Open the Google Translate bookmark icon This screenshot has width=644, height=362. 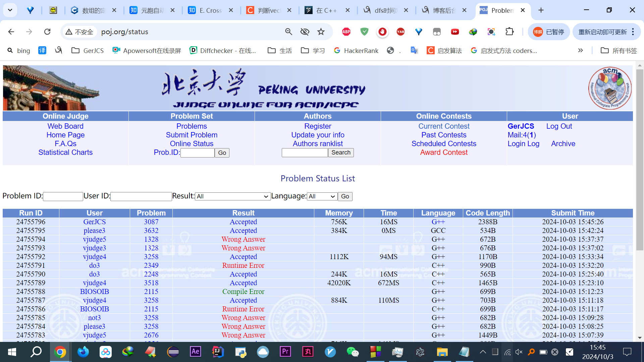point(414,51)
